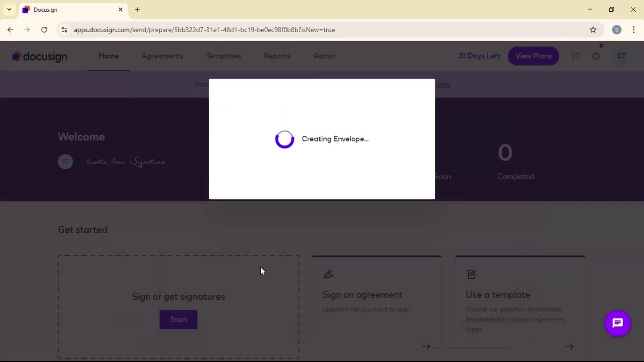Open a new browser tab
644x362 pixels.
138,9
